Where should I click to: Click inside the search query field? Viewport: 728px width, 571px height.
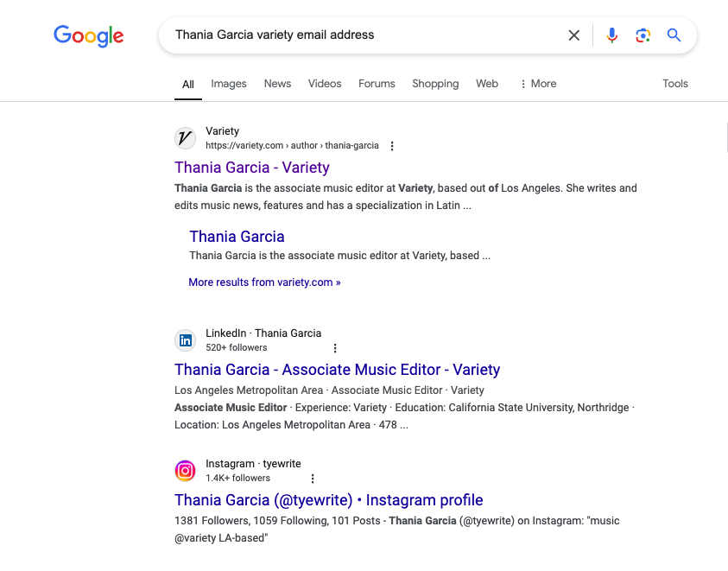coord(363,35)
